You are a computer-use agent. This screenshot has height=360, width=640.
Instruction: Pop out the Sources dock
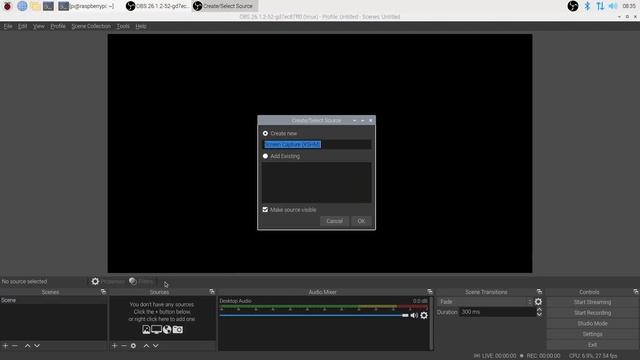212,292
